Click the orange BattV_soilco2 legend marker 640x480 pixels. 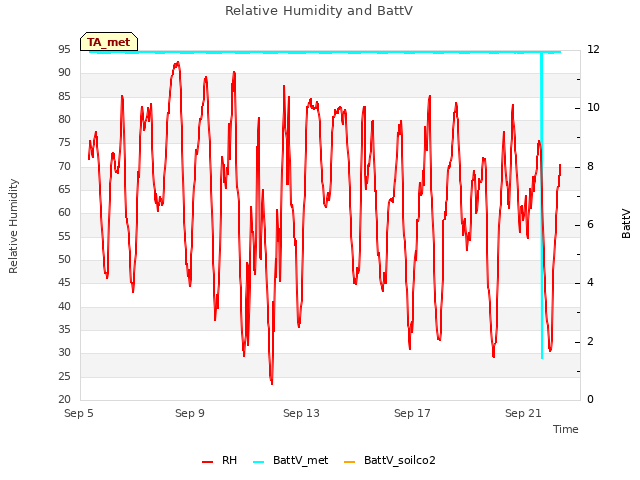coord(349,462)
